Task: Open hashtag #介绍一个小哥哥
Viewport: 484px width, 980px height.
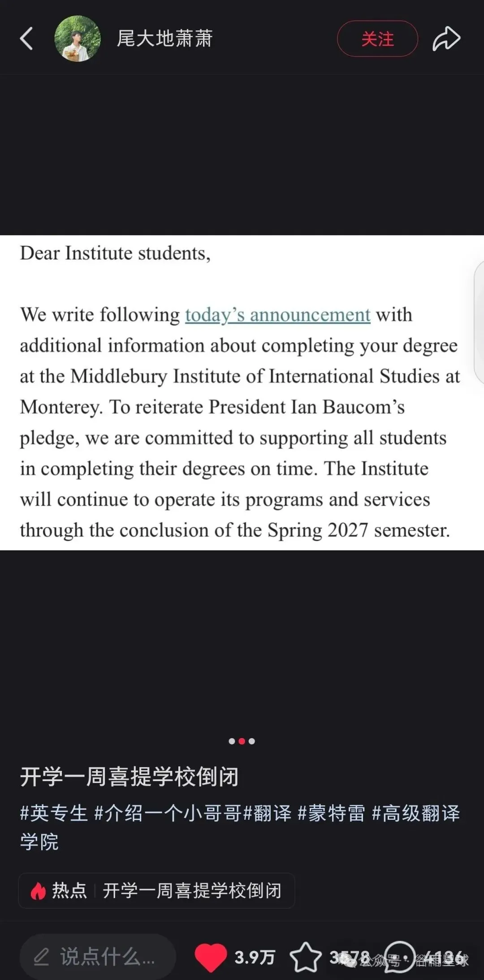Action: pos(168,813)
